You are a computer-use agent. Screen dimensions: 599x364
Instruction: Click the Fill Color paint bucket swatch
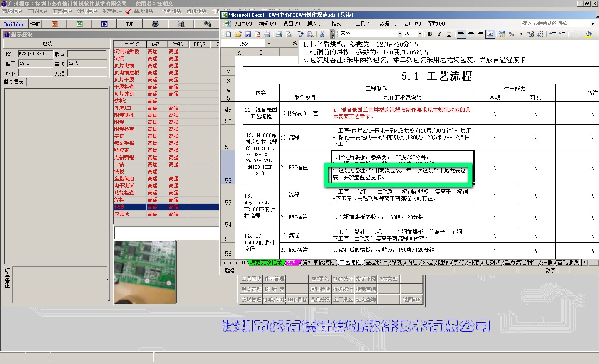tap(588, 34)
